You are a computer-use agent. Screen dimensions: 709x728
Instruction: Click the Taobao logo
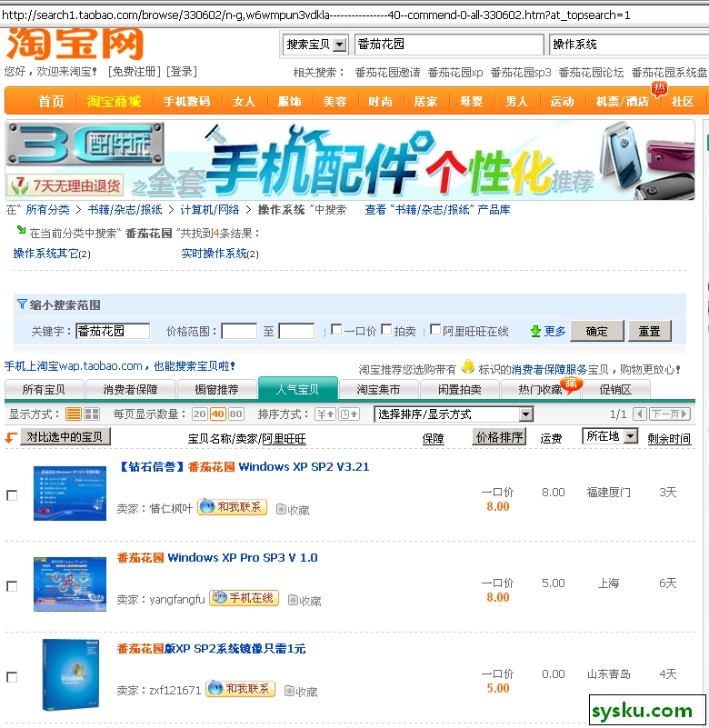(x=75, y=44)
